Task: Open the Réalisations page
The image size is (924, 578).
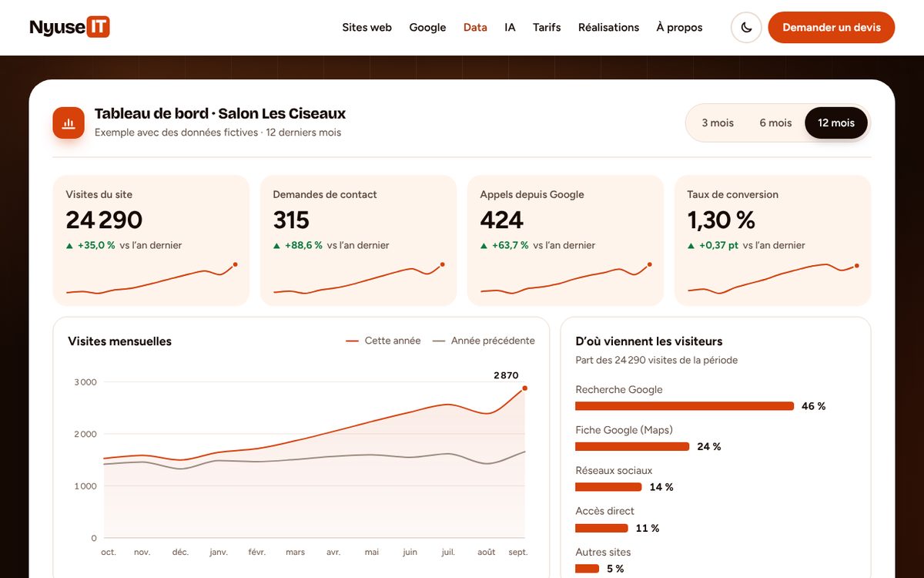Action: pos(608,27)
